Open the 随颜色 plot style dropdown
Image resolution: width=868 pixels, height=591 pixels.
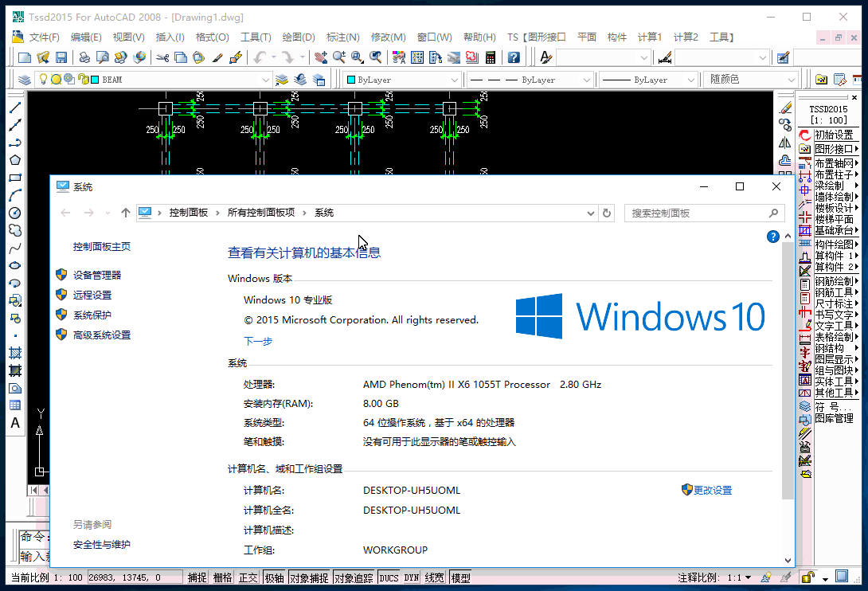click(791, 80)
